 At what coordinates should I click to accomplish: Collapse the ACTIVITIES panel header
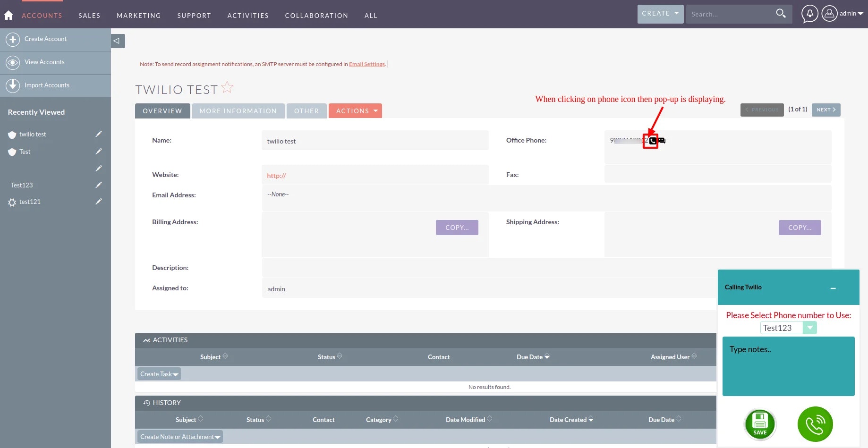coord(425,340)
